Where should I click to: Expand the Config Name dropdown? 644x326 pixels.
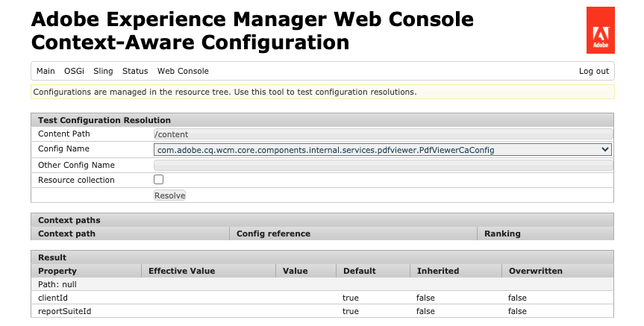(x=382, y=150)
